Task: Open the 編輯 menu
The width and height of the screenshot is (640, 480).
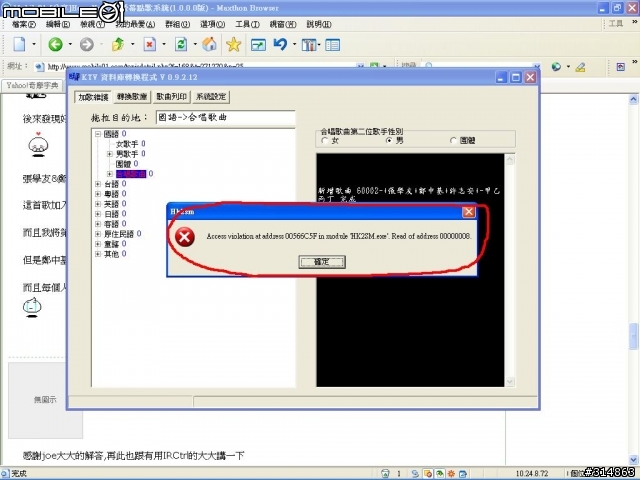Action: point(58,24)
